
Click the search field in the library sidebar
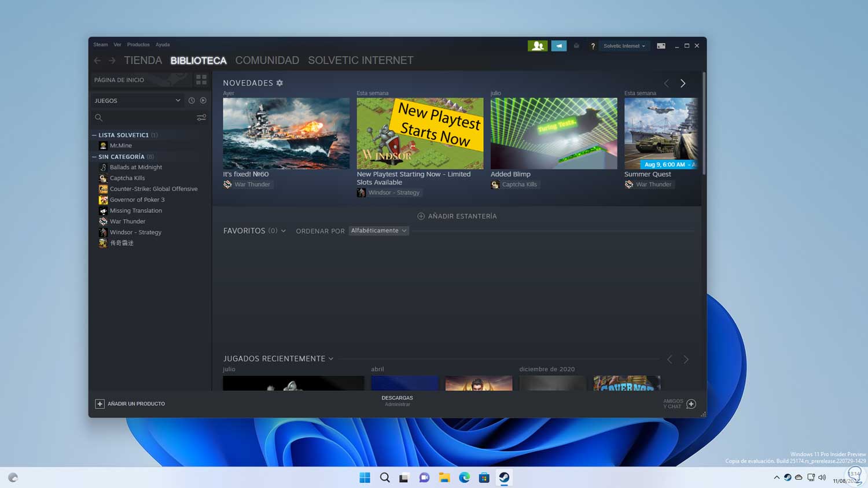pos(143,117)
